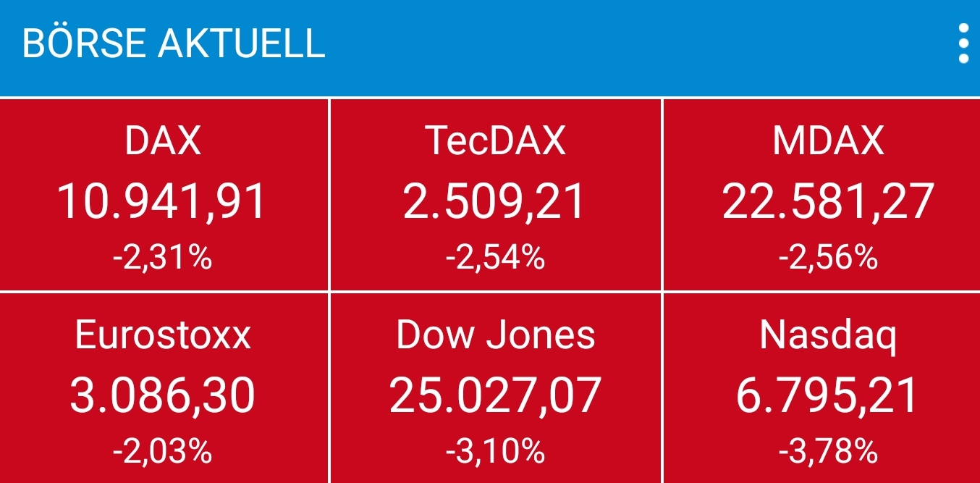980x483 pixels.
Task: Tap the MDAX value 22.581,27
Action: point(828,201)
